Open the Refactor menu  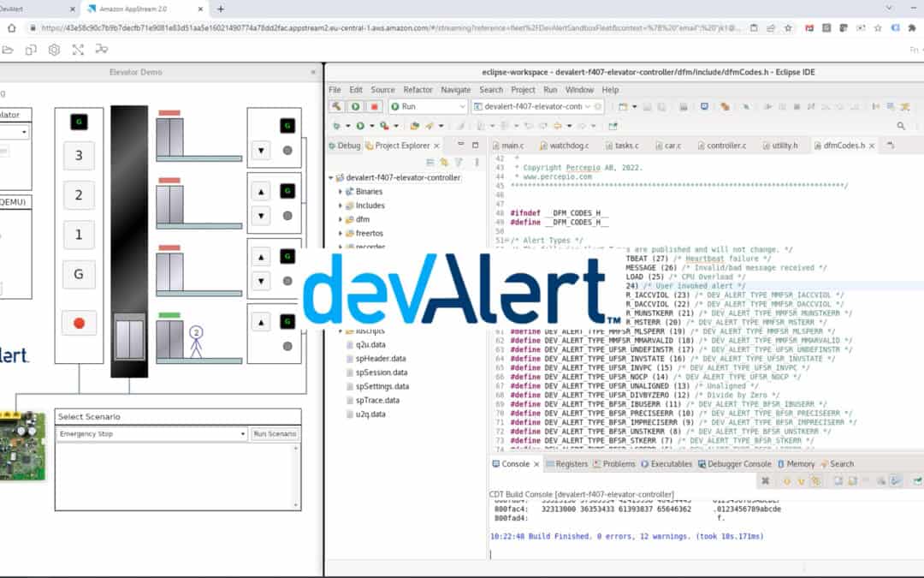click(418, 90)
